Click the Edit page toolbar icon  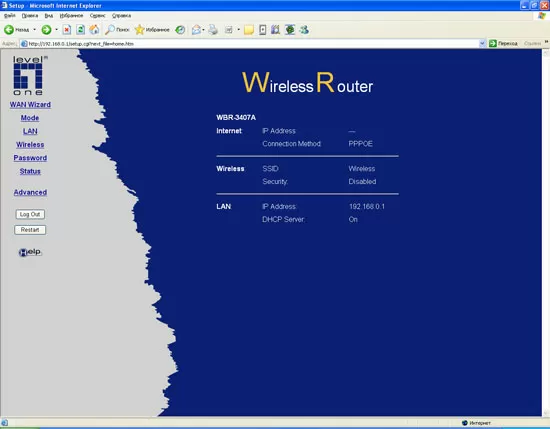[x=229, y=30]
